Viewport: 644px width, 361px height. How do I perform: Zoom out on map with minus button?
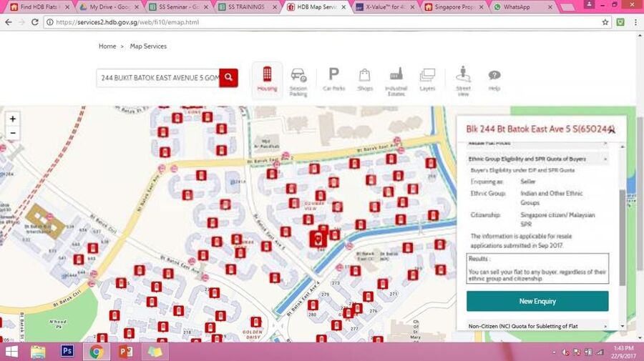(13, 133)
